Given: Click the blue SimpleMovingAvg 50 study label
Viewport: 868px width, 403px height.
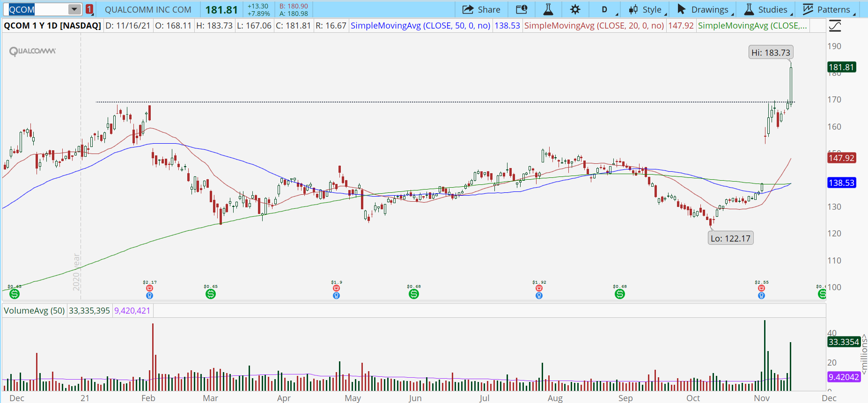Looking at the screenshot, I should (420, 26).
